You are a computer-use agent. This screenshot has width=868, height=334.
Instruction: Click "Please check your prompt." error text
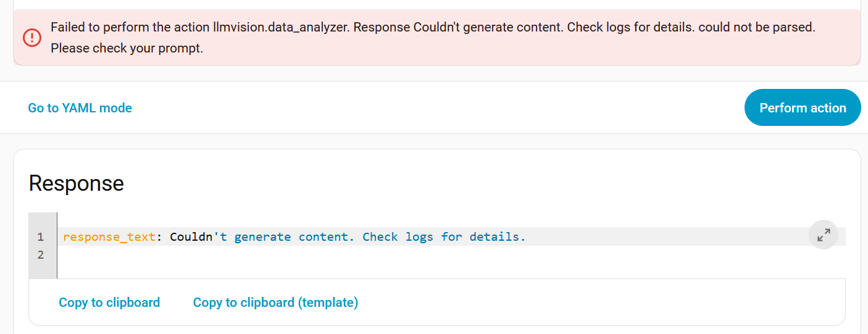[127, 48]
